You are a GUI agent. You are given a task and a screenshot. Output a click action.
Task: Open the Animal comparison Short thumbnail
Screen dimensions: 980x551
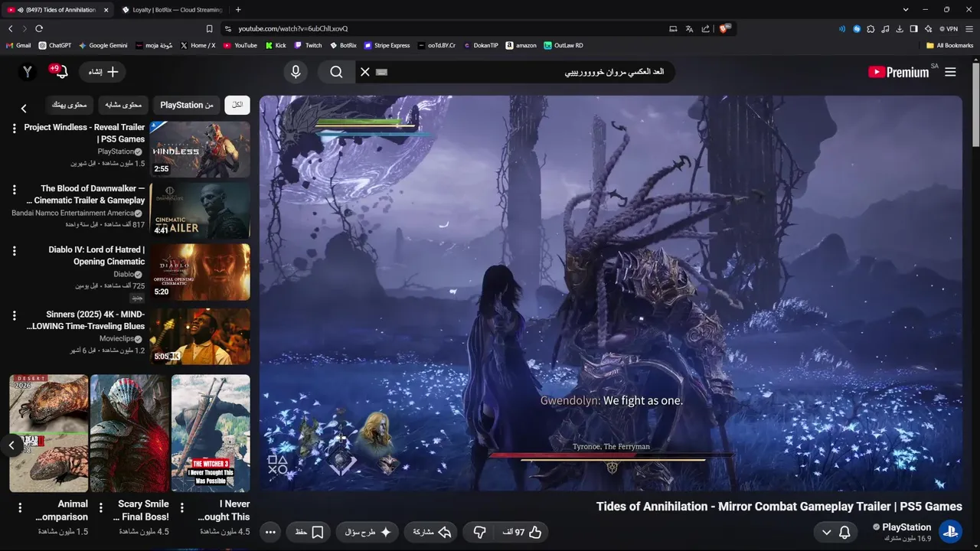point(49,433)
